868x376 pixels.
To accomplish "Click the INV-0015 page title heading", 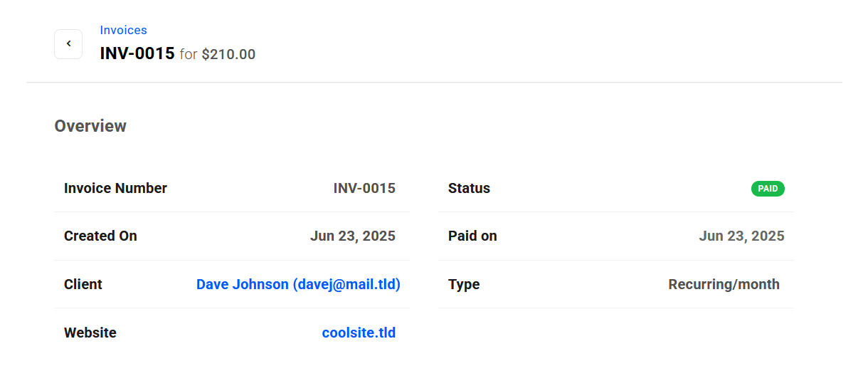I will click(137, 53).
